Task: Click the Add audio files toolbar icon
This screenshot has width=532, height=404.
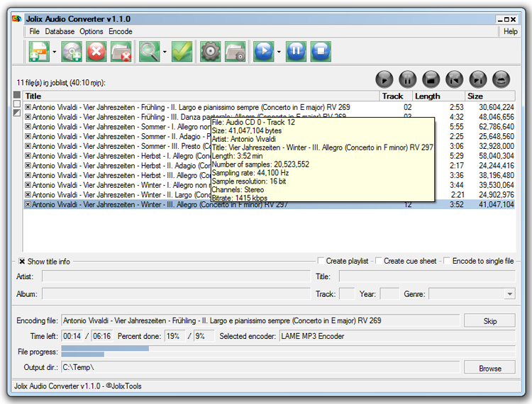Action: pyautogui.click(x=38, y=52)
